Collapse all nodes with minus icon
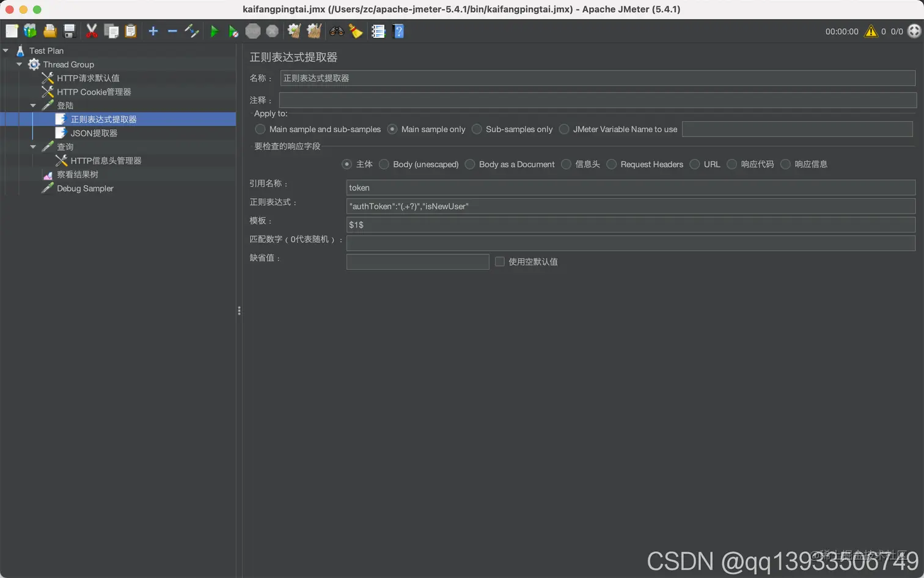 [172, 31]
